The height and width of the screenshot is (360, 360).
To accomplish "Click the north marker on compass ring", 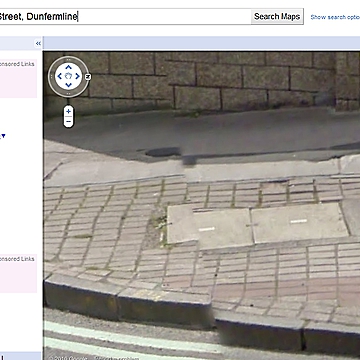I will click(x=88, y=76).
